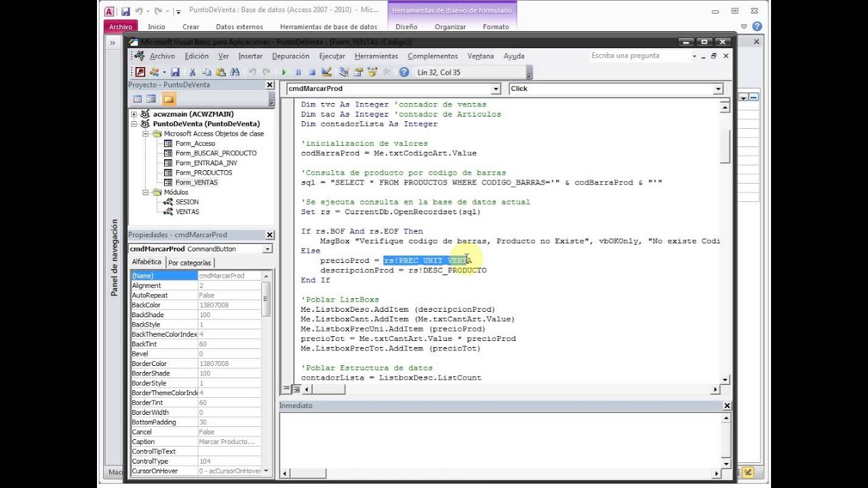Open the 'Escriba una pregunta' dropdown arrow
The image size is (868, 488).
point(694,56)
